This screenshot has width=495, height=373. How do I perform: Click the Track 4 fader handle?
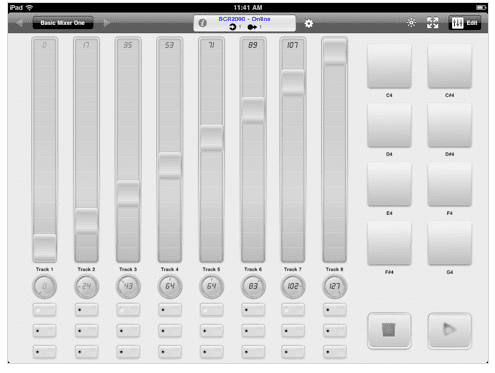tap(170, 165)
